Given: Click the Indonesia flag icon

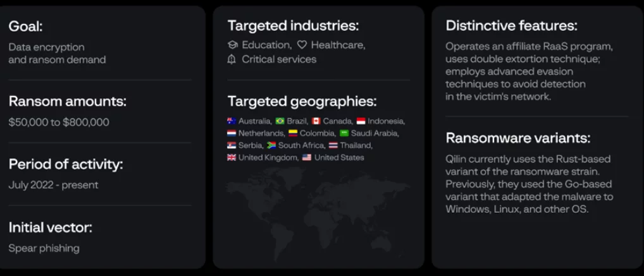Looking at the screenshot, I should coord(361,121).
